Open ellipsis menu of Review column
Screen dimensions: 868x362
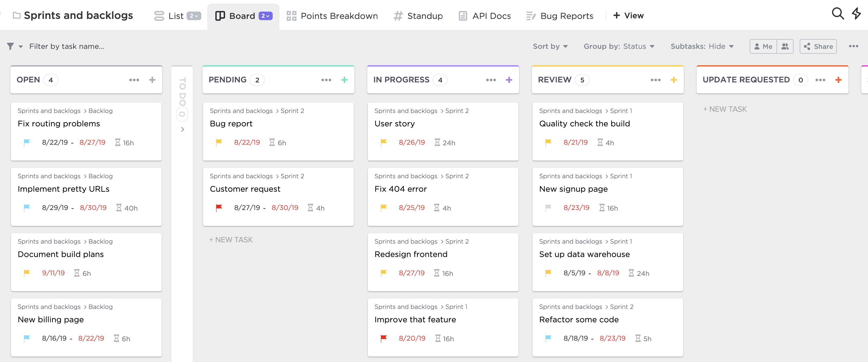click(655, 80)
